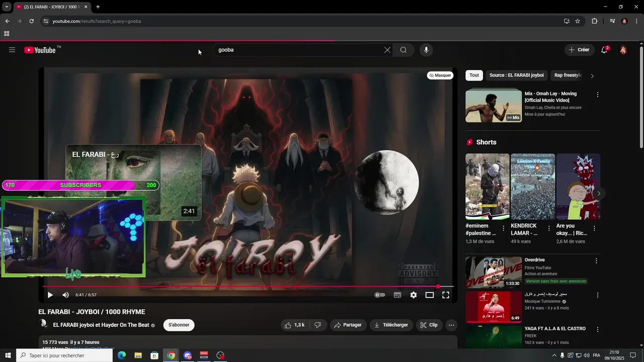This screenshot has height=362, width=644.
Task: Toggle the autoplay switch
Action: [380, 295]
